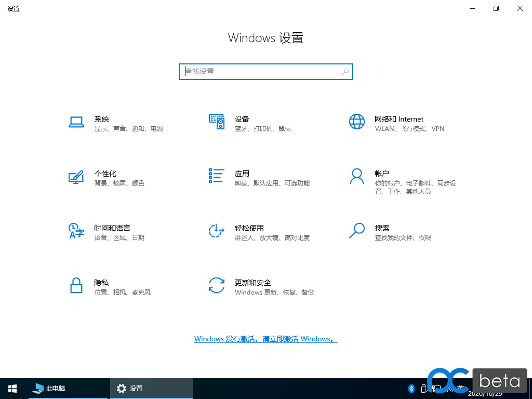Screen dimensions: 532x399
Task: Open the 轻松使用 dashed-circle icon
Action: (217, 231)
